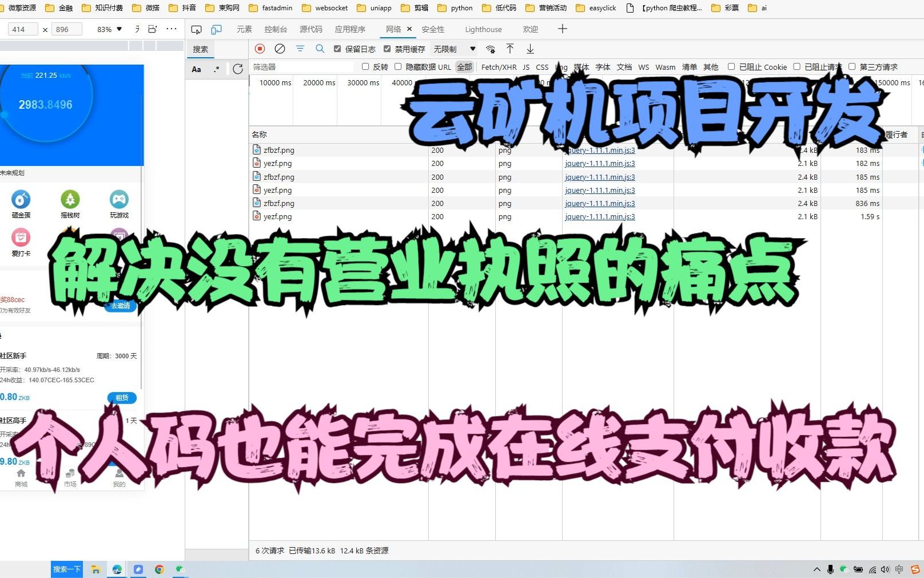Screen dimensions: 924x578
Task: Switch to the 控制台 tab
Action: pos(276,29)
